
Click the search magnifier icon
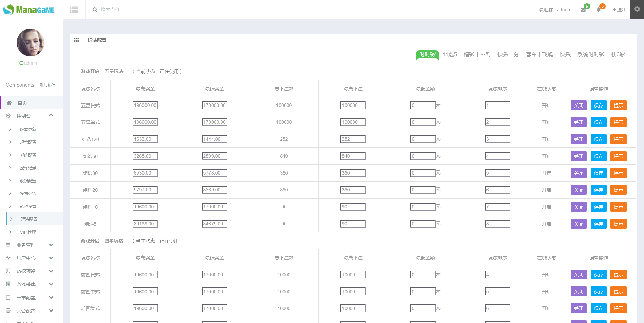[x=95, y=10]
